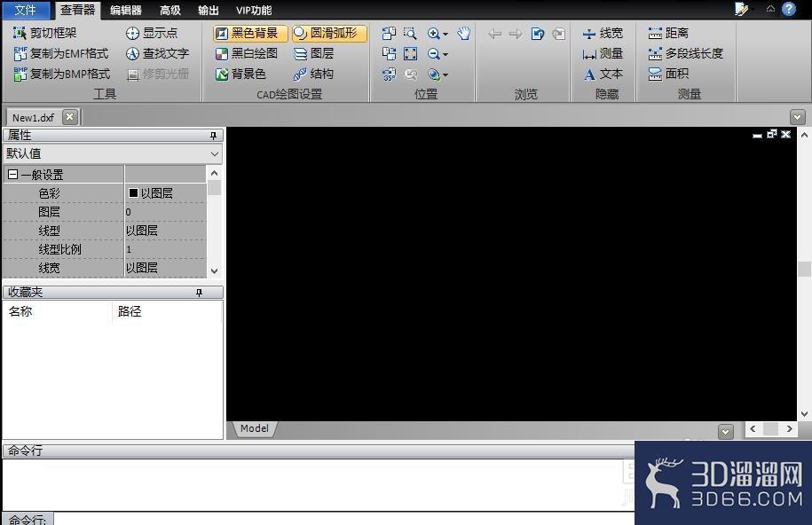812x525 pixels.
Task: Click the zoom out magnifier
Action: (433, 54)
